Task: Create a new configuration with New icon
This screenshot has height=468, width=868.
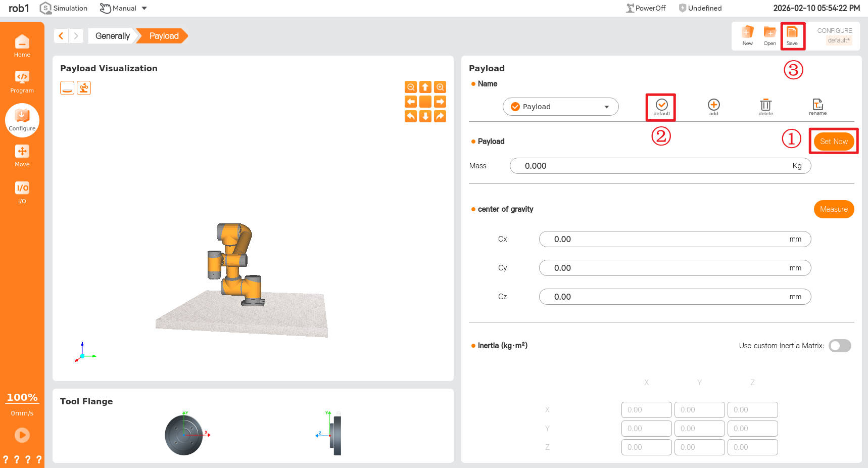Action: [747, 35]
